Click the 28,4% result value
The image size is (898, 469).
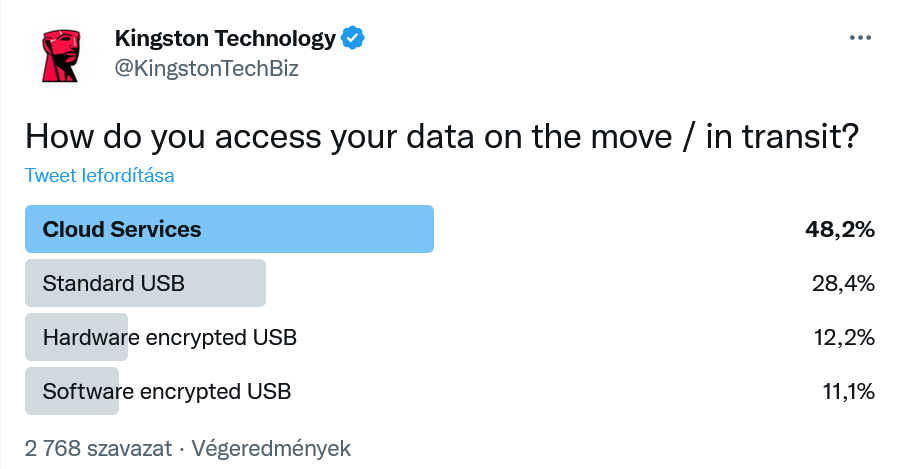(843, 283)
